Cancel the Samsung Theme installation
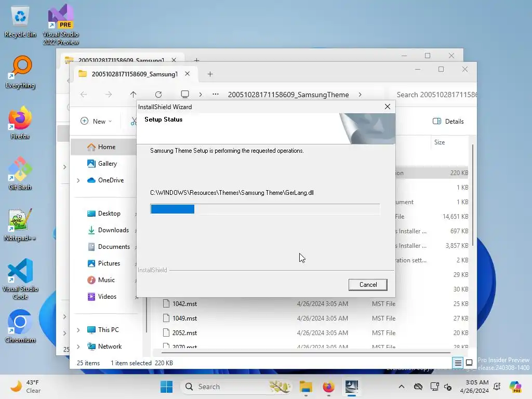This screenshot has height=399, width=532. pyautogui.click(x=368, y=285)
